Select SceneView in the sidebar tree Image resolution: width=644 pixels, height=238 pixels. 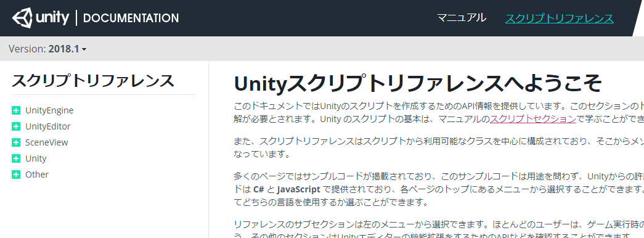[46, 142]
